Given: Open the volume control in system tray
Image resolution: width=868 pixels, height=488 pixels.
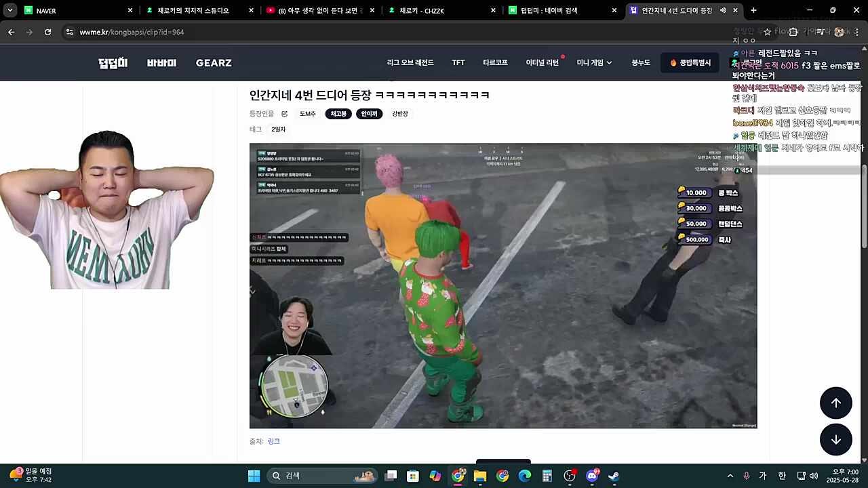Looking at the screenshot, I should point(815,476).
